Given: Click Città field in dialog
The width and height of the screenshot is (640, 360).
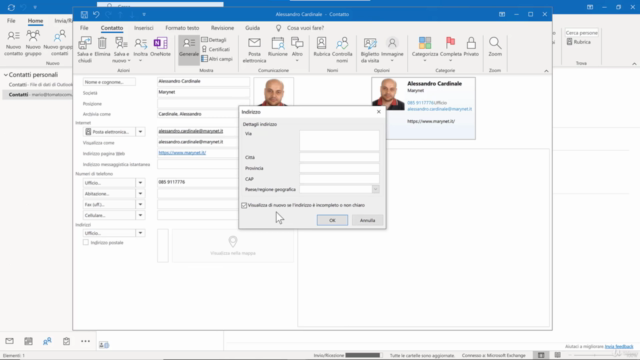Looking at the screenshot, I should click(x=339, y=157).
